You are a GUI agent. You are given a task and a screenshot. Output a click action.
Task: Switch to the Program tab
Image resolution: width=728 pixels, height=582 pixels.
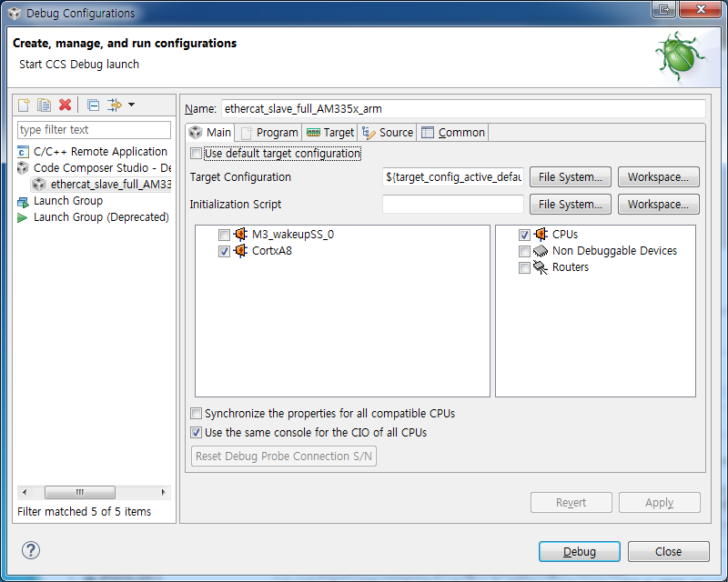[268, 133]
